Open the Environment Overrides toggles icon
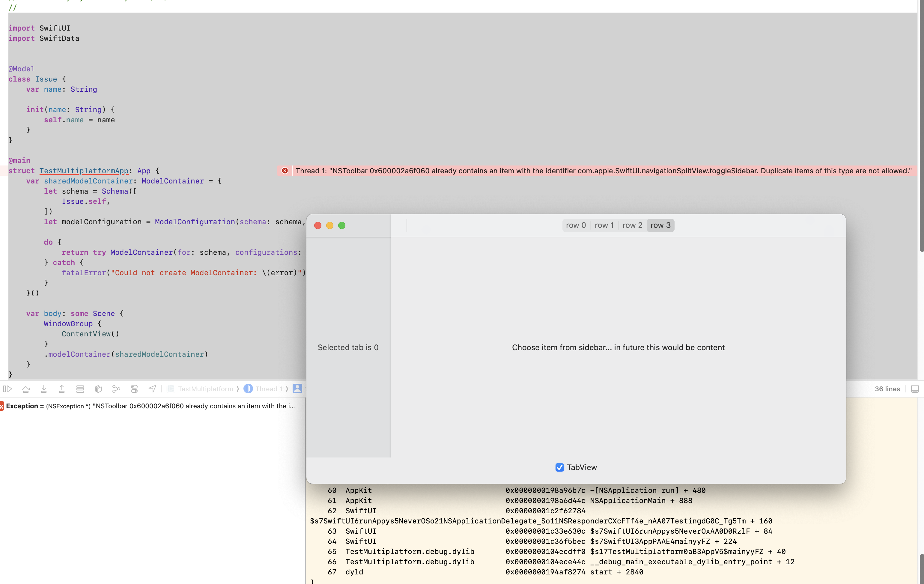This screenshot has height=584, width=924. coord(134,389)
